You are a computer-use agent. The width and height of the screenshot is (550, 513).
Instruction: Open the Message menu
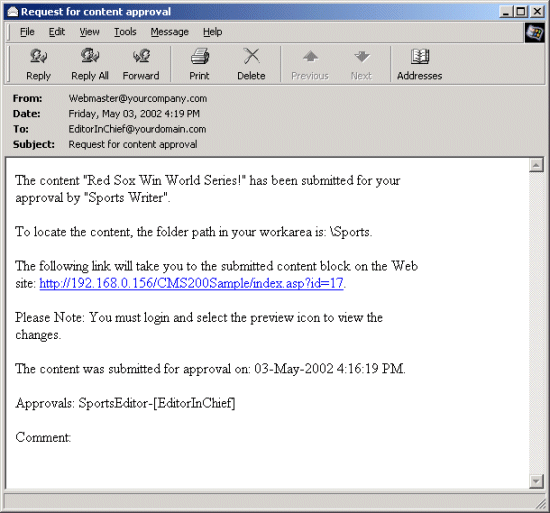pos(170,32)
